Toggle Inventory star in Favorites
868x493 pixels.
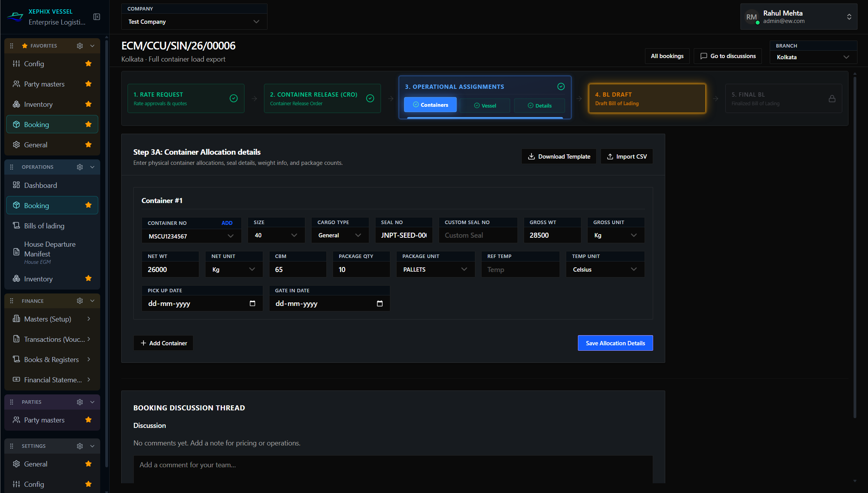89,104
